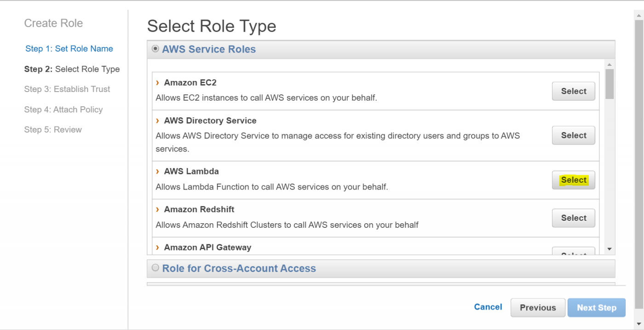The width and height of the screenshot is (644, 330).
Task: Click Select button for AWS Directory Service
Action: 574,135
